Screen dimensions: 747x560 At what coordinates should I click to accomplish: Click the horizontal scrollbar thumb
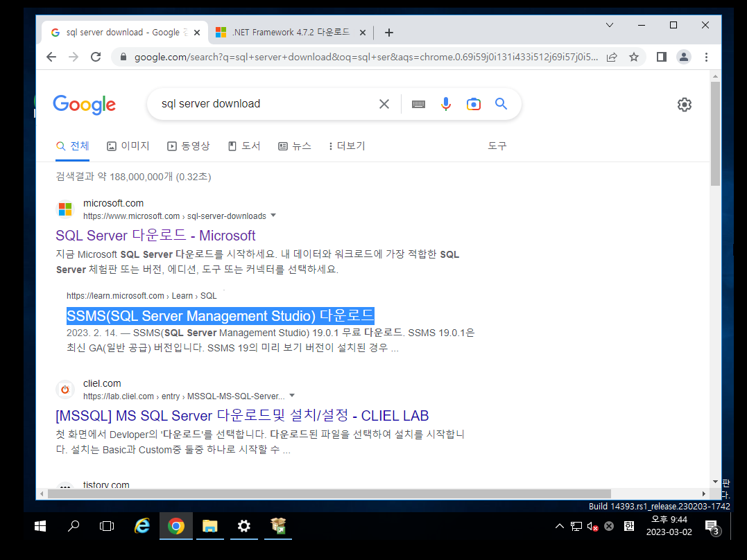tap(329, 493)
